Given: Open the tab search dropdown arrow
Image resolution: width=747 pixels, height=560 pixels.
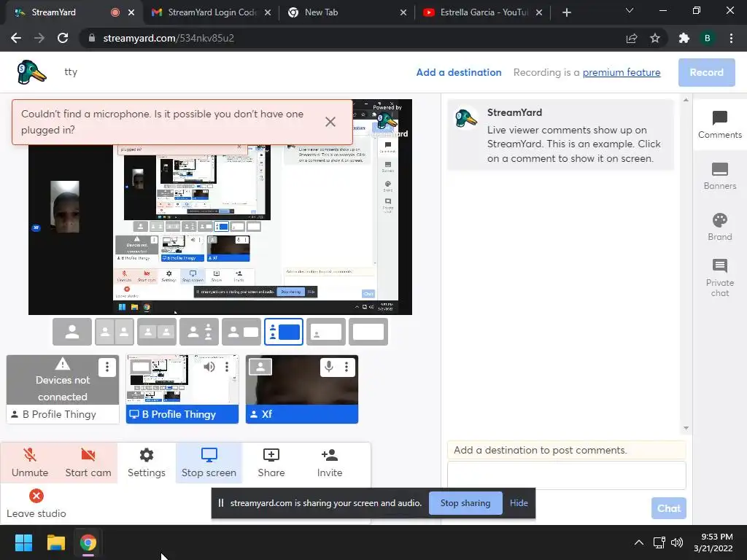Looking at the screenshot, I should pos(630,10).
